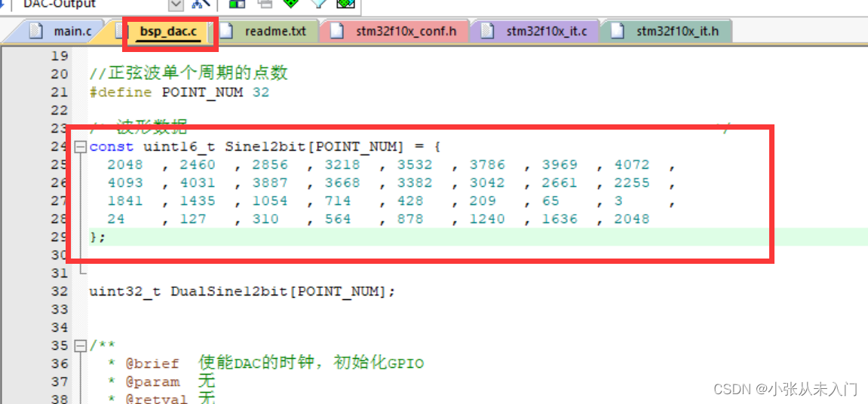This screenshot has width=868, height=404.
Task: Click the value 1240 in the array
Action: [x=487, y=219]
